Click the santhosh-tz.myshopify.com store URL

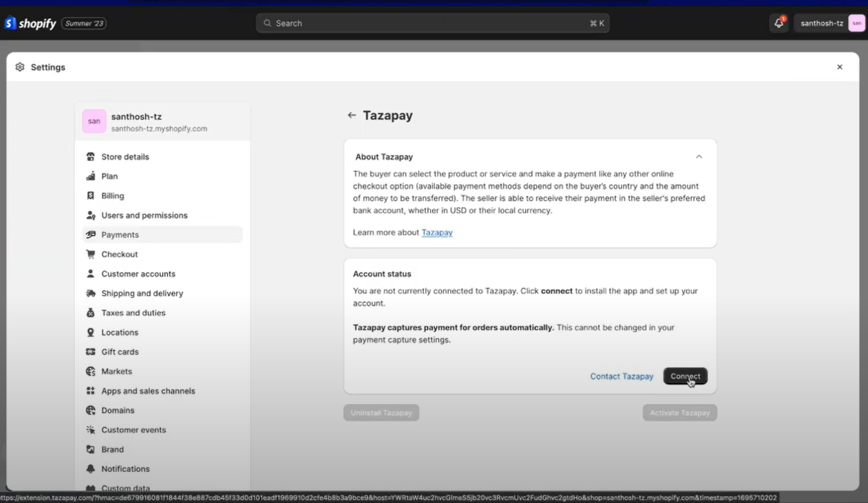click(159, 129)
